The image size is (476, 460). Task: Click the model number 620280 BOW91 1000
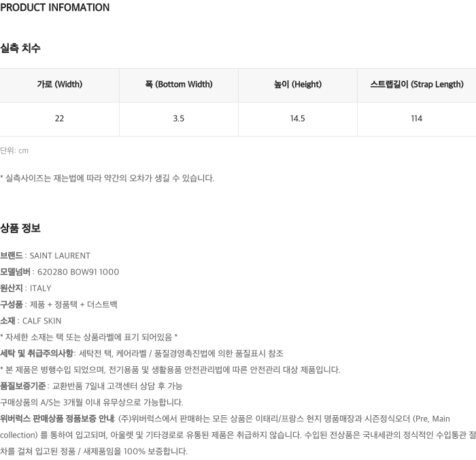click(x=78, y=272)
